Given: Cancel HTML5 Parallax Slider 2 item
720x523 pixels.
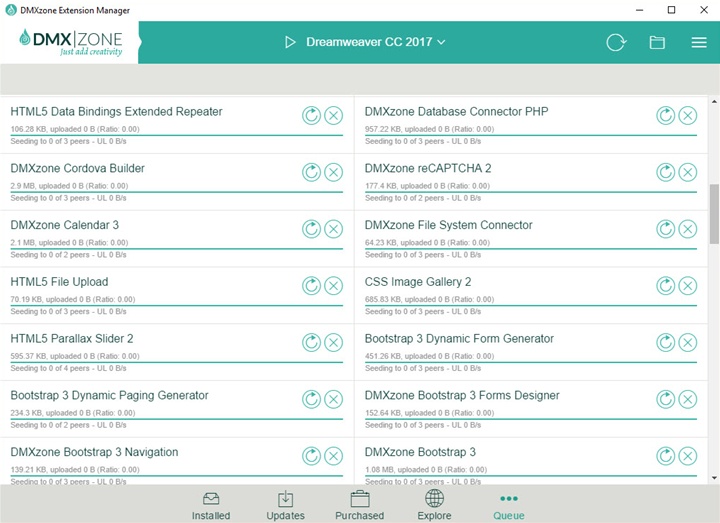Looking at the screenshot, I should point(334,343).
